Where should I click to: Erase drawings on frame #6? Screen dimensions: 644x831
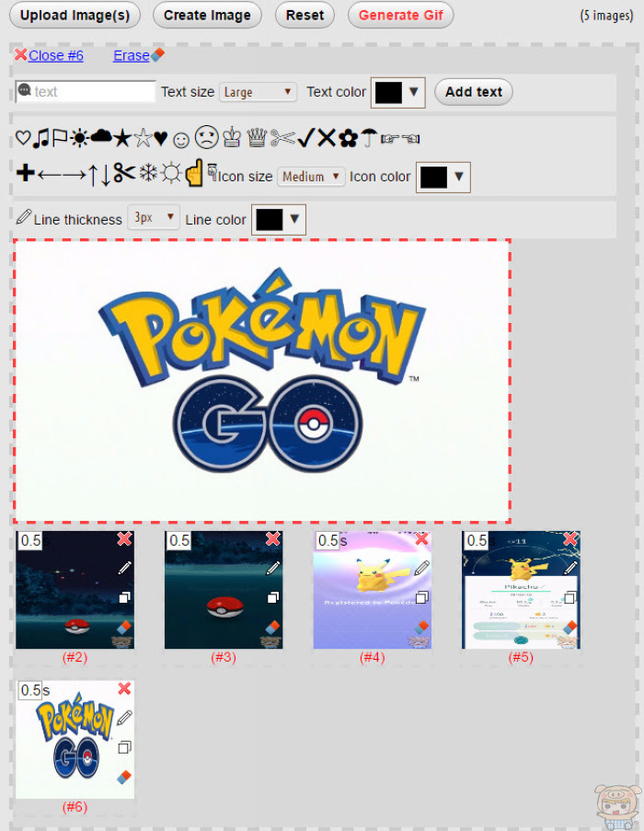tap(123, 778)
